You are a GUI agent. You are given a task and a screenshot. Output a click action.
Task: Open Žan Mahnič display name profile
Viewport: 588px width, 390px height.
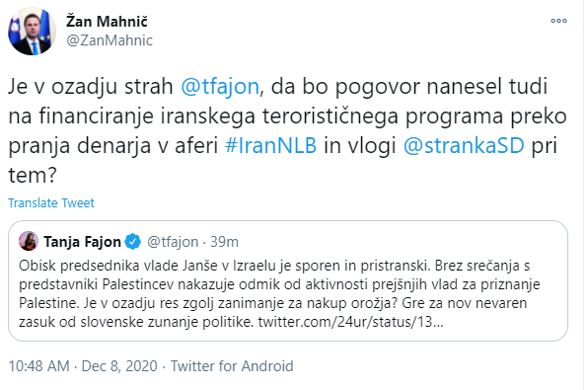point(107,22)
